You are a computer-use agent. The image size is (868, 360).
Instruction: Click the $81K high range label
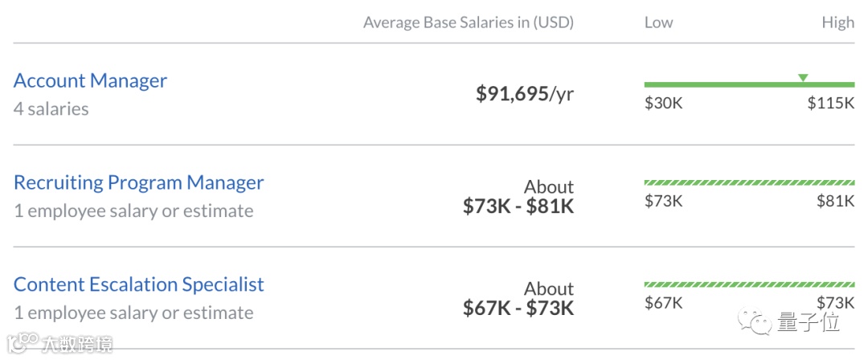pyautogui.click(x=835, y=201)
